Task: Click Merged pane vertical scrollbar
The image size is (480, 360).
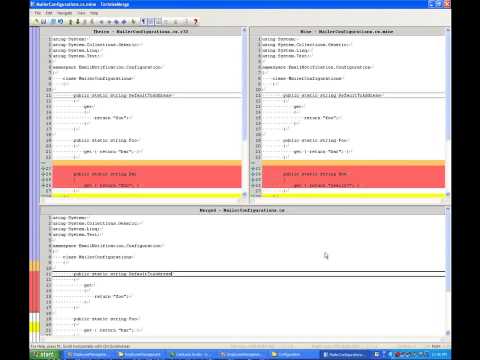Action: [x=448, y=272]
